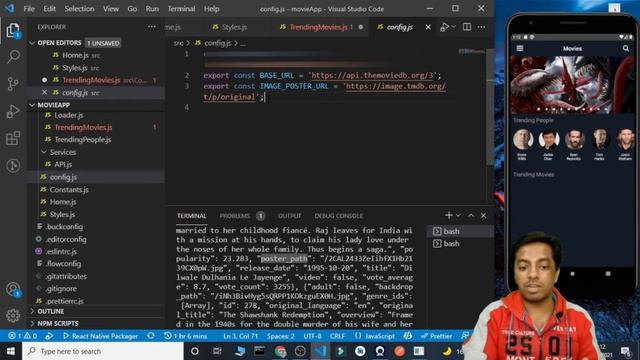The image size is (640, 360).
Task: Open editor more actions ellipsis
Action: pos(482,27)
